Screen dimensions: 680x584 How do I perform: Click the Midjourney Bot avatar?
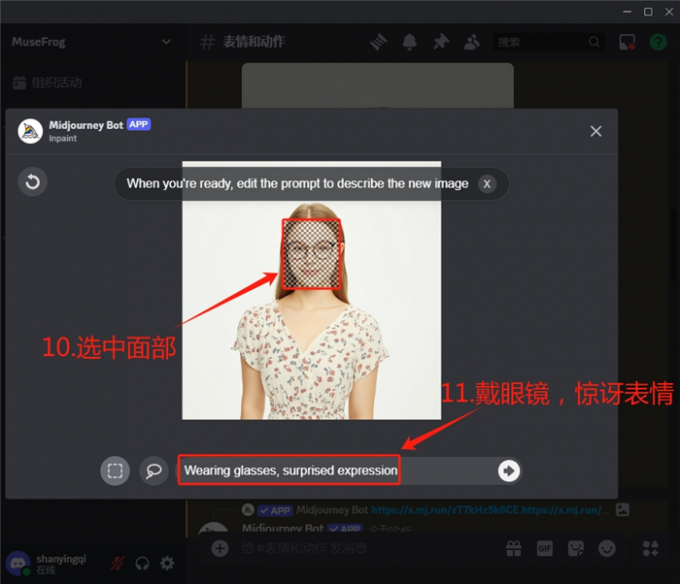coord(30,131)
